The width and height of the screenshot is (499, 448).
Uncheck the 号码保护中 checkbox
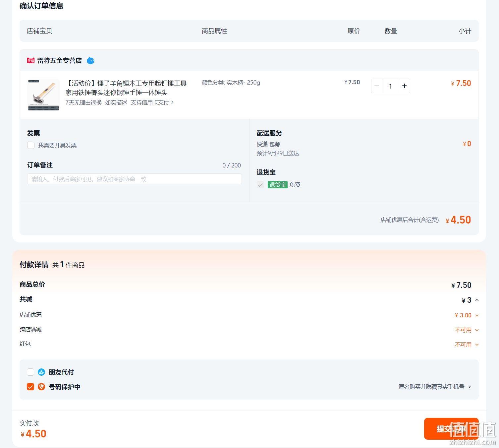coord(30,387)
